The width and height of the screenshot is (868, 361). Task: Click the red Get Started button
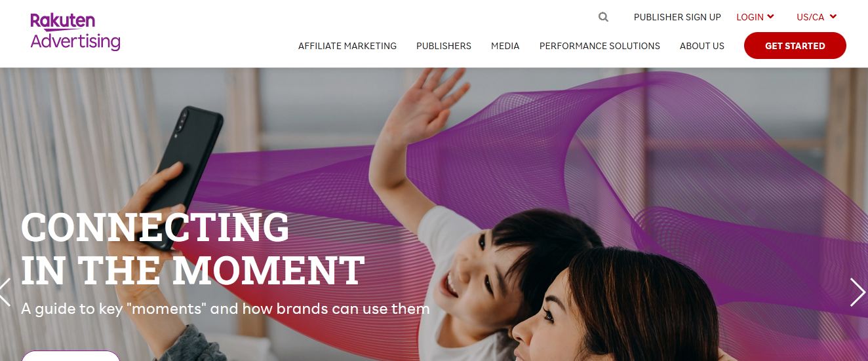coord(795,46)
